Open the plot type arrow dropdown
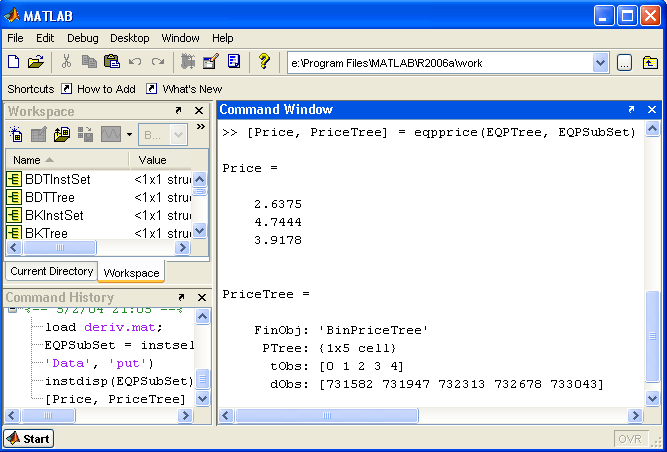This screenshot has width=667, height=452. click(129, 135)
